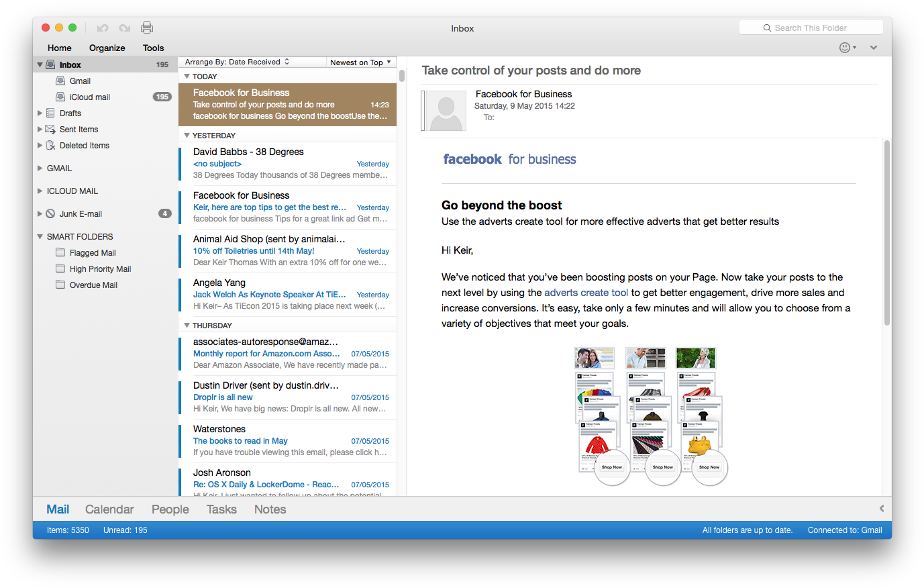The image size is (924, 588).
Task: Collapse the ribbon using the chevron
Action: click(873, 48)
